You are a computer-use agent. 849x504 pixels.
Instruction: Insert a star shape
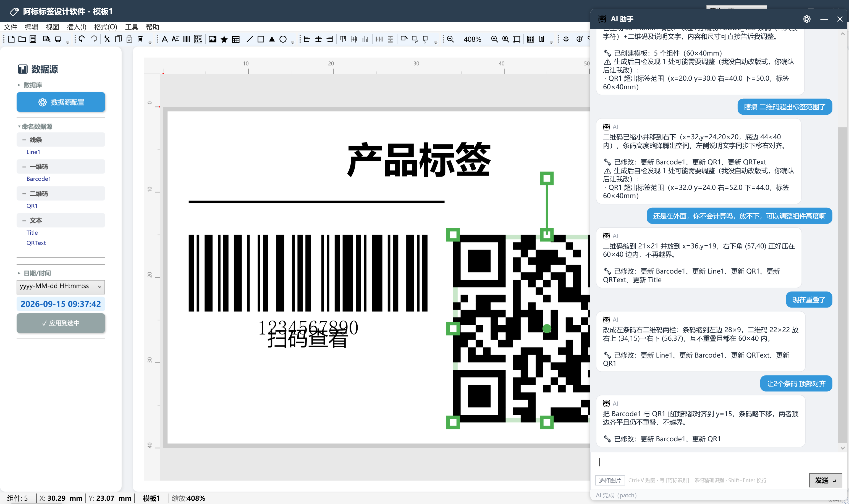tap(224, 40)
